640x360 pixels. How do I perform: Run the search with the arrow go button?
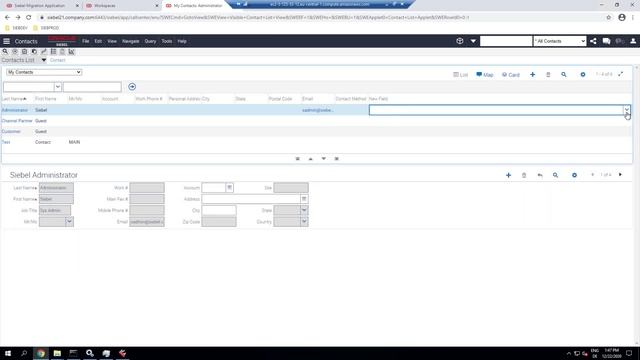[132, 87]
